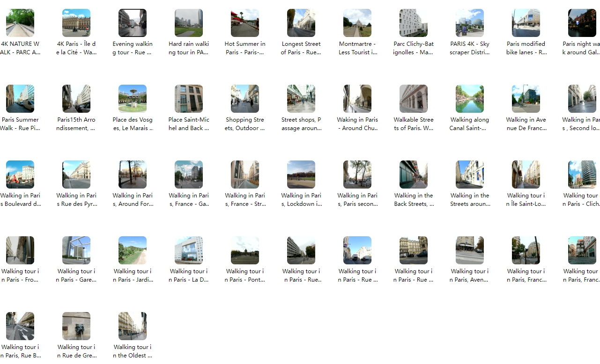Viewport: 600px width, 364px height.
Task: Select the 'Walkable Streets of Paris' thumbnail
Action: pos(414,99)
